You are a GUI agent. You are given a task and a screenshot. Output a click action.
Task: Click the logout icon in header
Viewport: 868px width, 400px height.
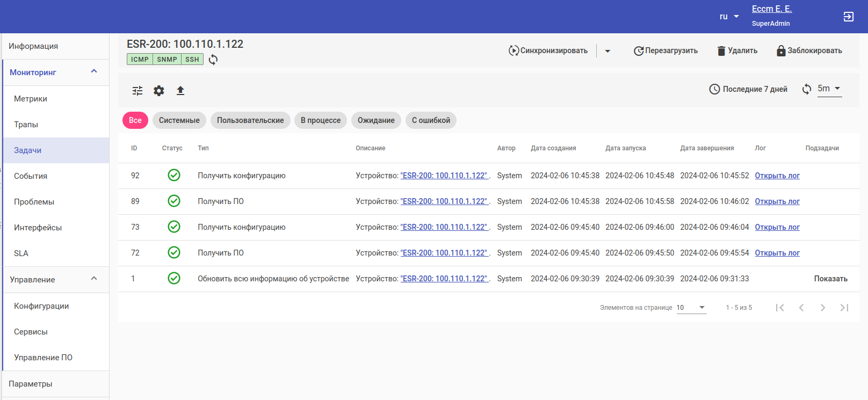click(x=849, y=17)
